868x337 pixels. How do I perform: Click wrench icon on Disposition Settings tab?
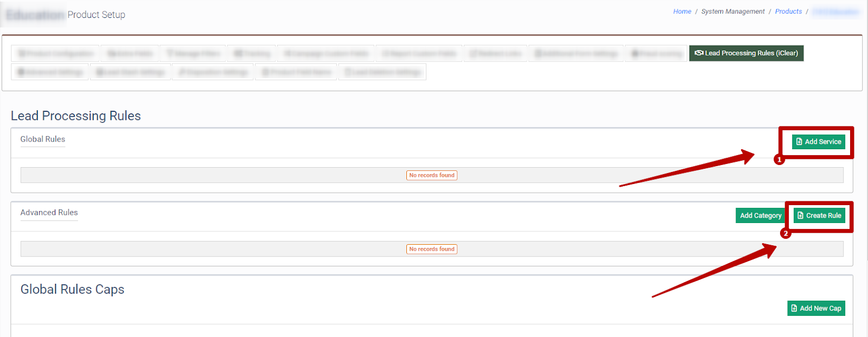tap(182, 72)
